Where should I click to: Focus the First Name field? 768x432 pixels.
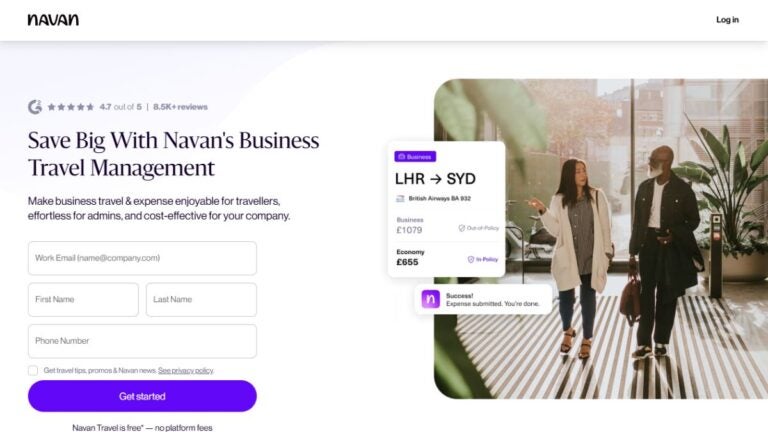[83, 299]
